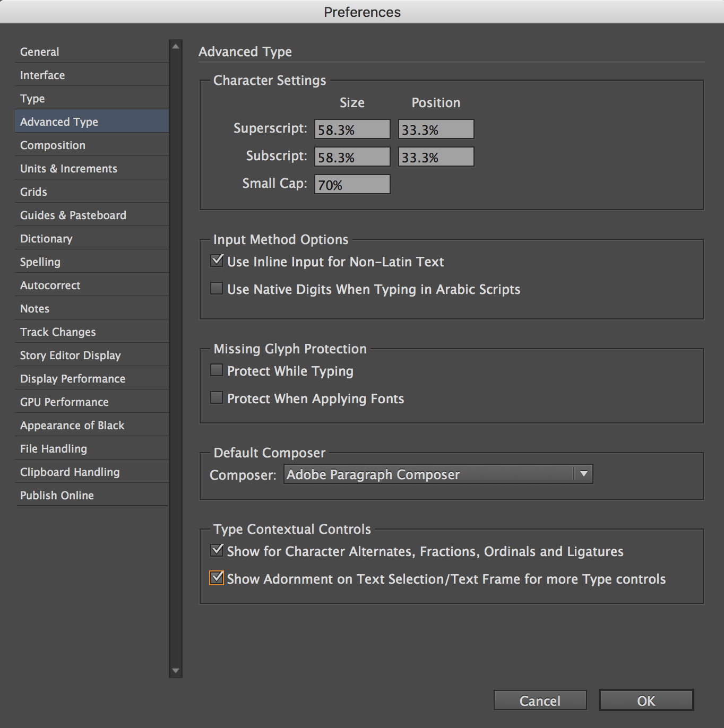
Task: Click the Small Cap size field
Action: [352, 185]
